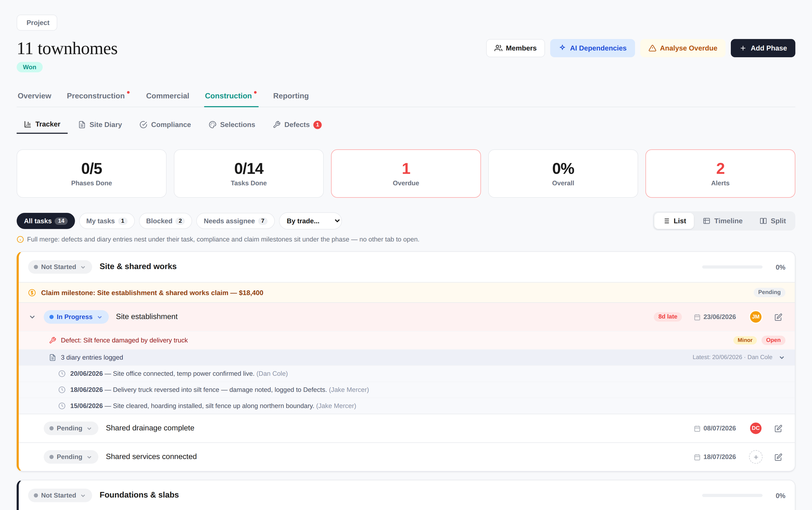Switch to List view
This screenshot has width=812, height=510.
674,221
